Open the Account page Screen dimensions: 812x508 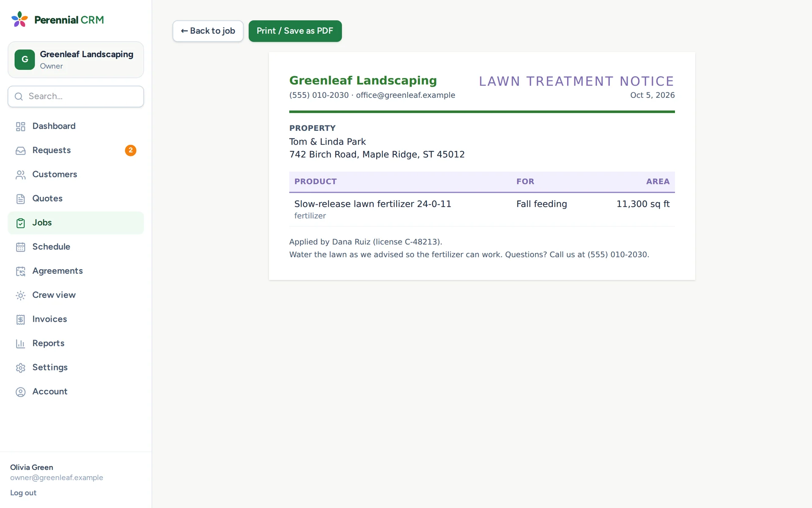pyautogui.click(x=76, y=392)
